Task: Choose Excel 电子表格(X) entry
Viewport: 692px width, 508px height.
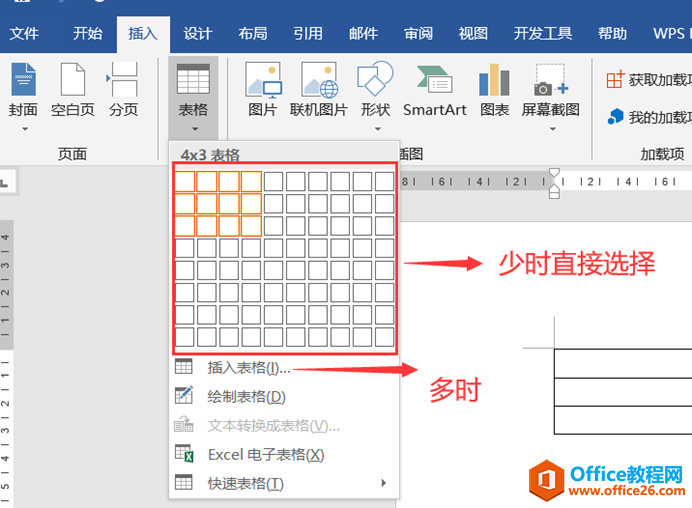Action: pos(285,455)
